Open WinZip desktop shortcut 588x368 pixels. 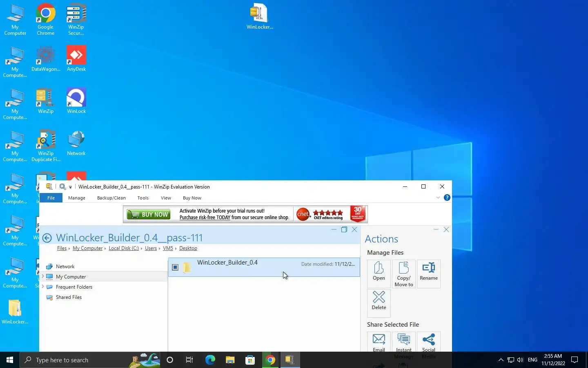point(45,101)
